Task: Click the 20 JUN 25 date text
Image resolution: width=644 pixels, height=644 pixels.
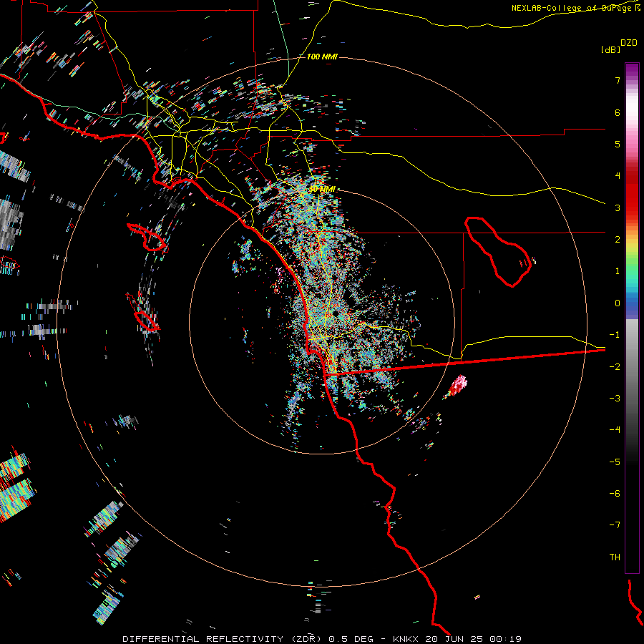Action: coord(454,639)
